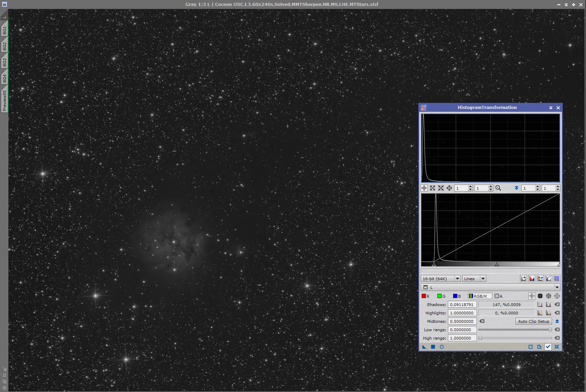Image resolution: width=586 pixels, height=392 pixels.
Task: Enable the RGB/K combined channel
Action: (480, 296)
